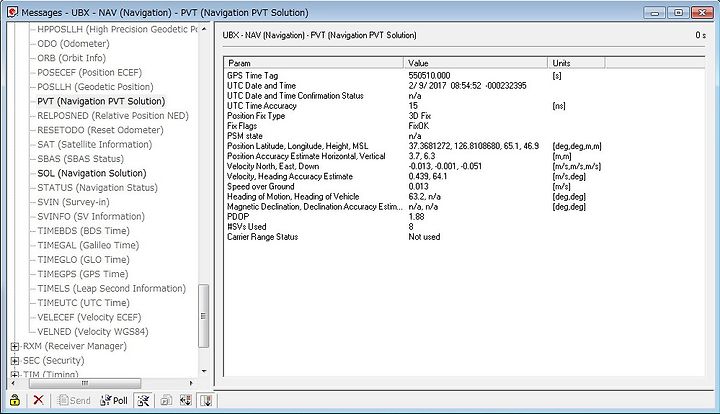The height and width of the screenshot is (414, 720).
Task: Select RELPOSNED (Relative Position NED)
Action: 113,116
